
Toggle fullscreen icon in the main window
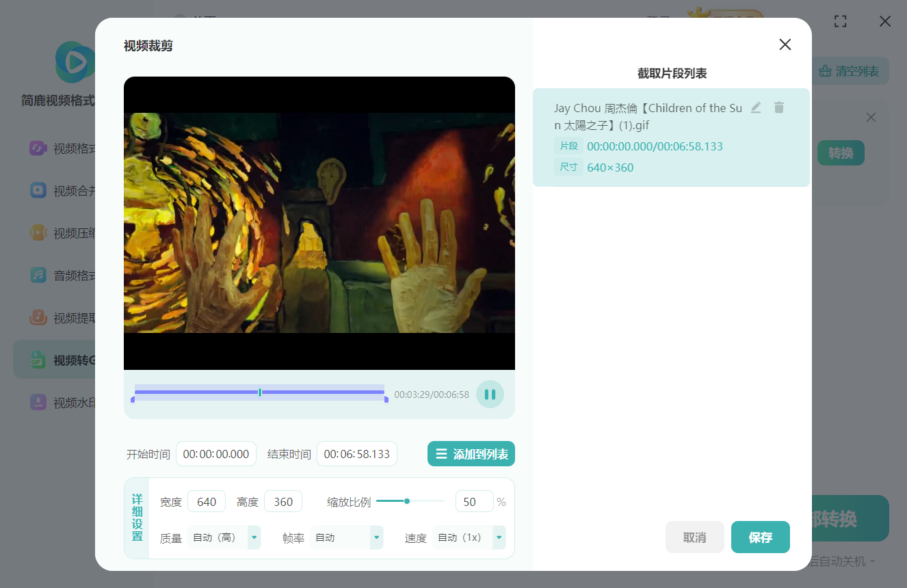[x=841, y=21]
